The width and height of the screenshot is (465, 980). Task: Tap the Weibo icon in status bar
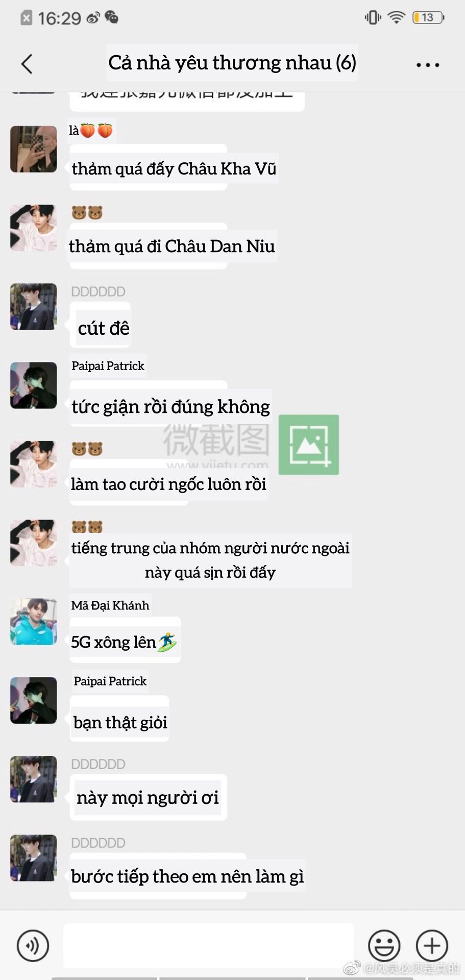93,18
